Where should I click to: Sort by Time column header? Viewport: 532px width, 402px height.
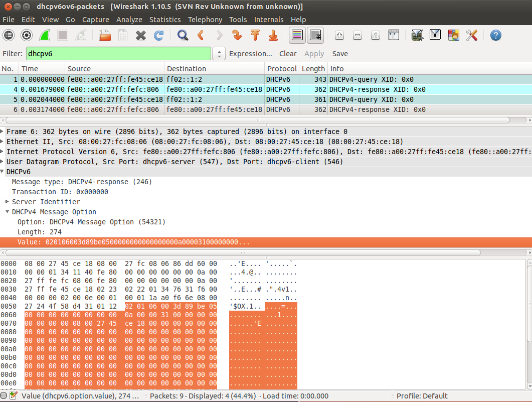tap(42, 69)
